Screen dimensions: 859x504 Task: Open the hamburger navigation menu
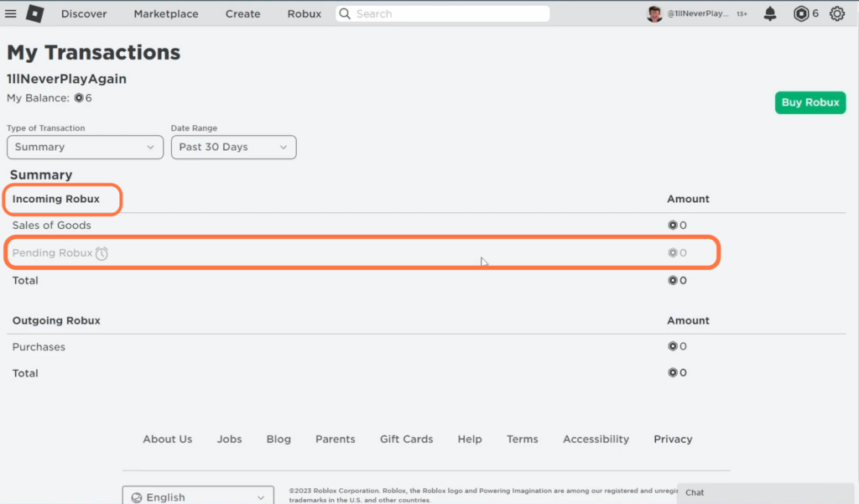[x=10, y=13]
